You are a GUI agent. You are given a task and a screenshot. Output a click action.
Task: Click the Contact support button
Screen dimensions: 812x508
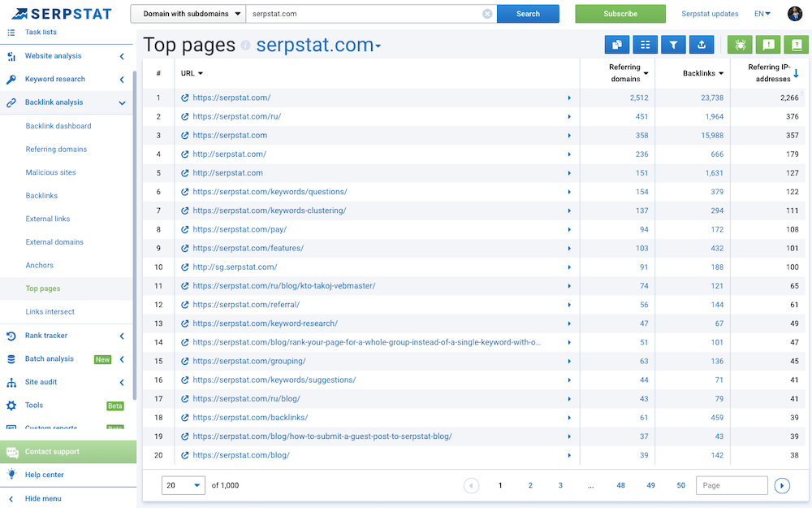[x=68, y=452]
